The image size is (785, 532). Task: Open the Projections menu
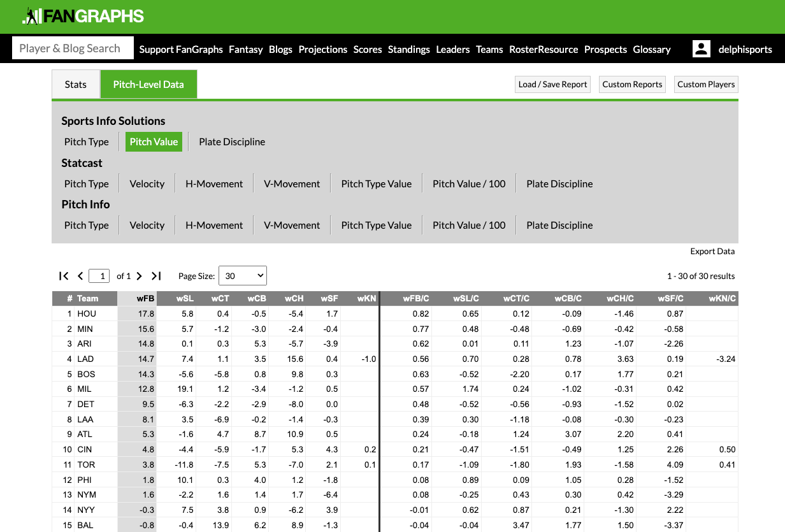pyautogui.click(x=323, y=49)
